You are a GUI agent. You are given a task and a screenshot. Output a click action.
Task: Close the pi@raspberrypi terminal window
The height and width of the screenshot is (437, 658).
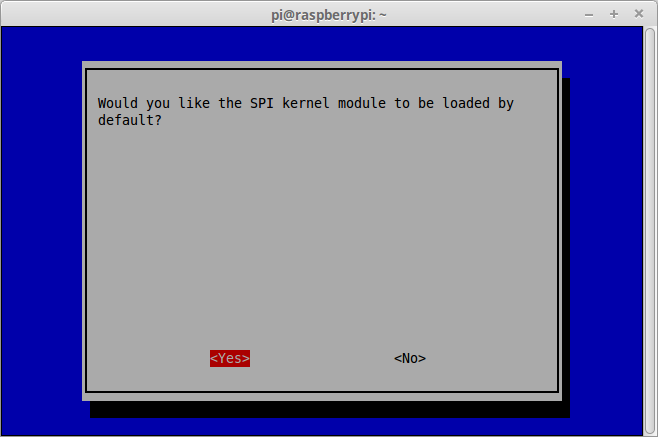tap(639, 14)
